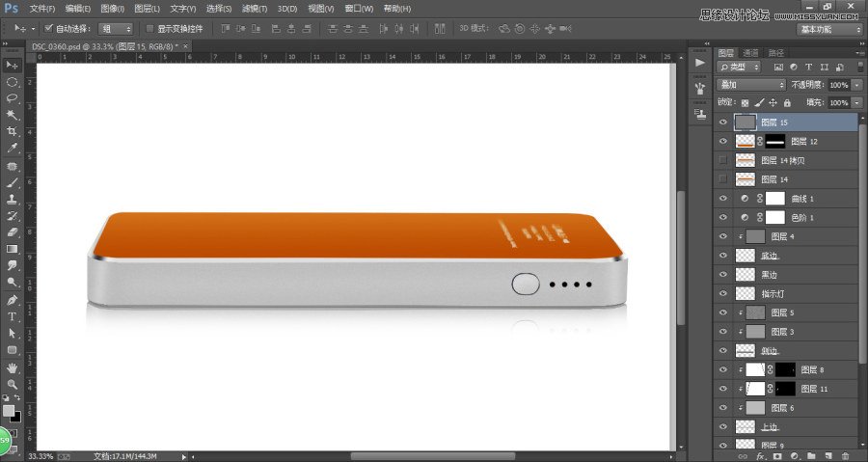This screenshot has height=462, width=868.
Task: Select the Hand tool
Action: [x=12, y=367]
